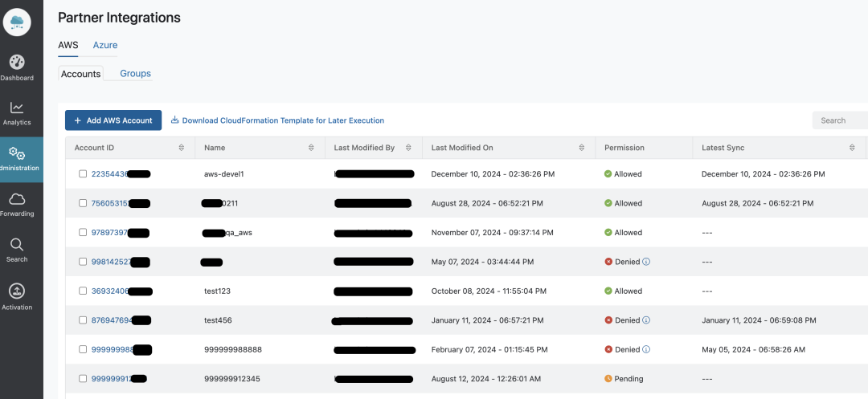
Task: Sort the Name column
Action: [x=311, y=148]
